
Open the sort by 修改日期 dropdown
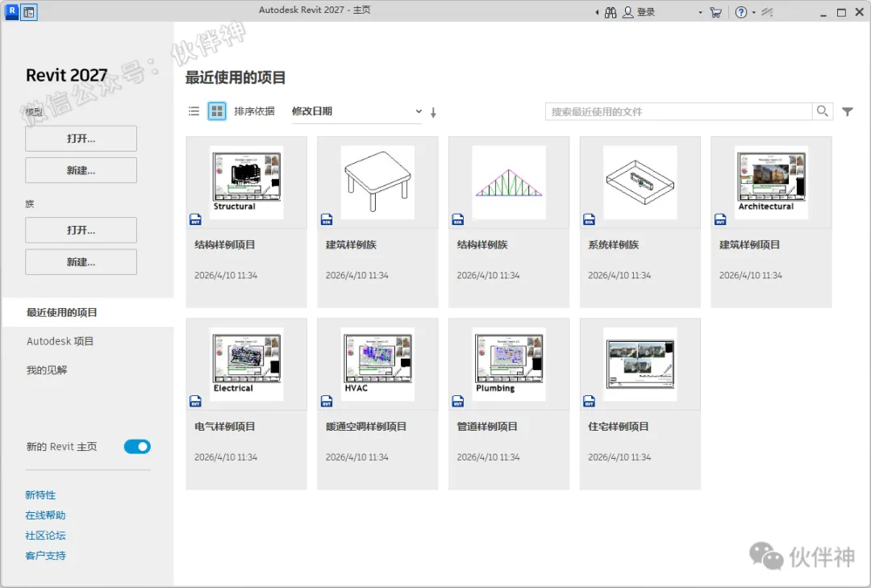pyautogui.click(x=356, y=111)
